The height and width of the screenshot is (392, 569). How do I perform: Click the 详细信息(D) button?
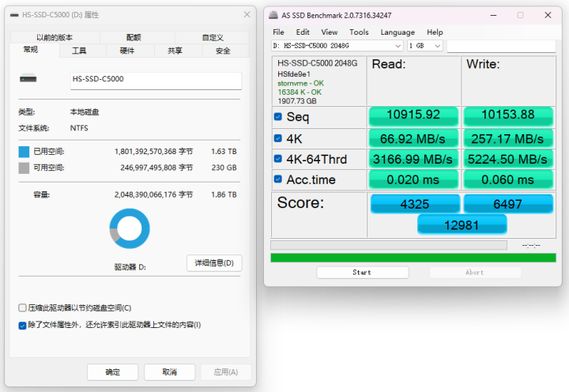coord(214,263)
